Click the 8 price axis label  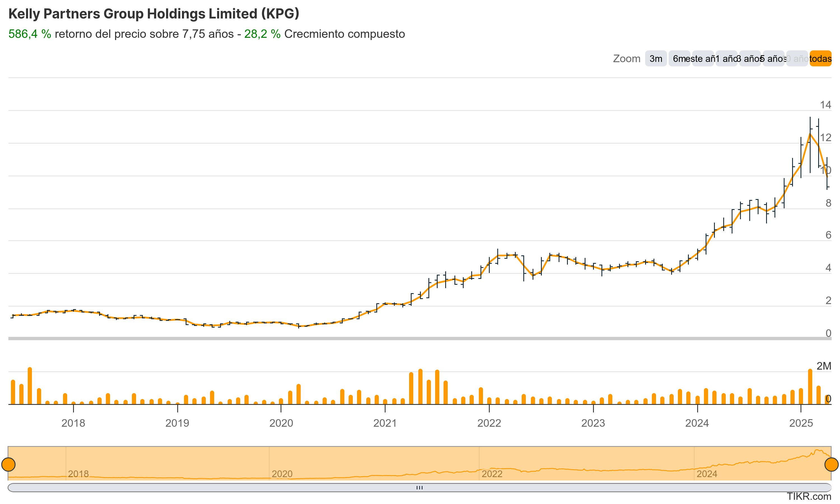[x=829, y=203]
